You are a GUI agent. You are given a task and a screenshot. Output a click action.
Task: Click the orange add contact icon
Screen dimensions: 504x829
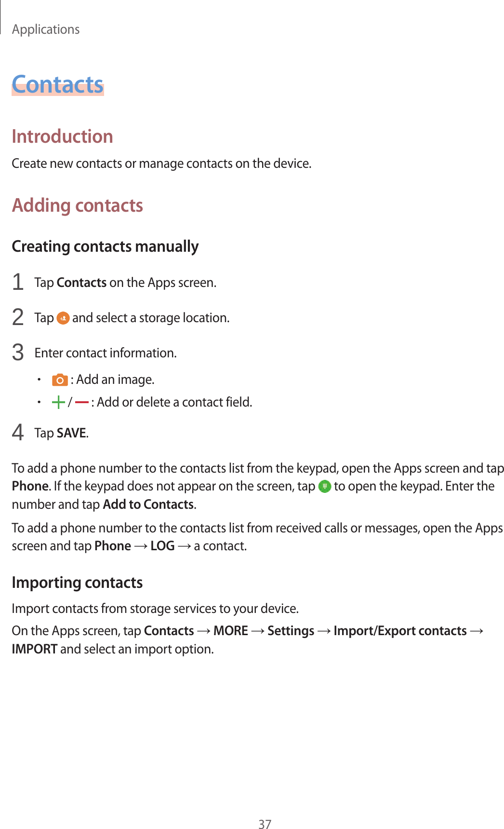click(x=63, y=318)
